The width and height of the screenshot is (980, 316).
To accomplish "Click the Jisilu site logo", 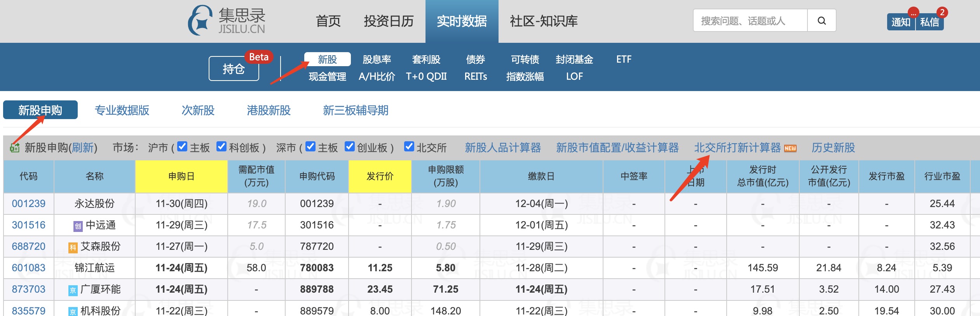I will tap(226, 21).
